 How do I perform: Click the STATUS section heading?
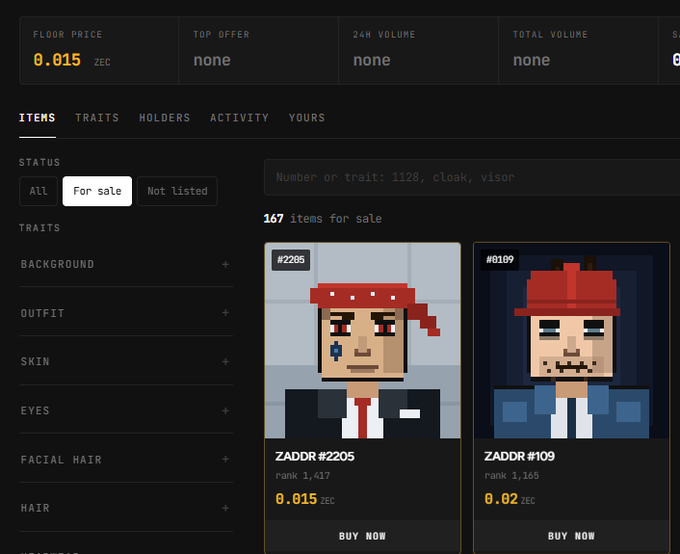[x=39, y=163]
